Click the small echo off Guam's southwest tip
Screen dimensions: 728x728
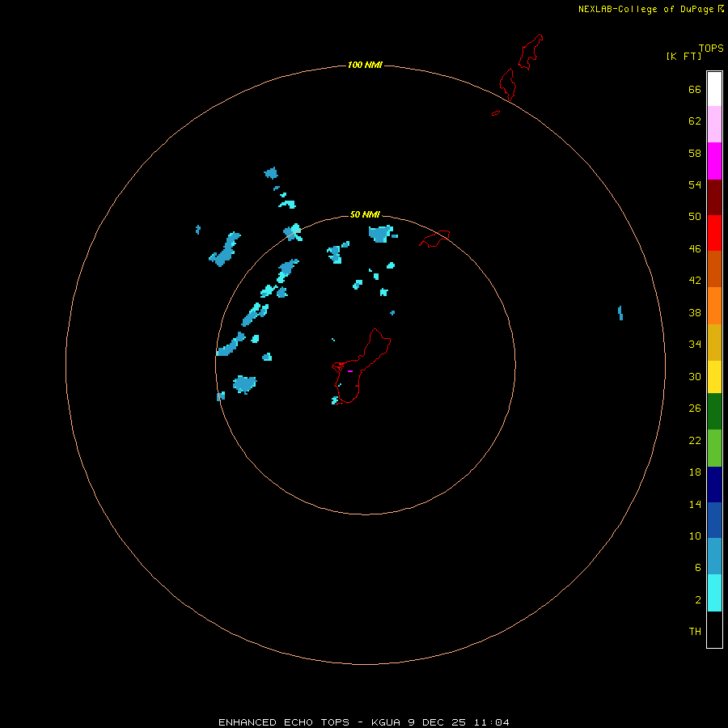(335, 400)
